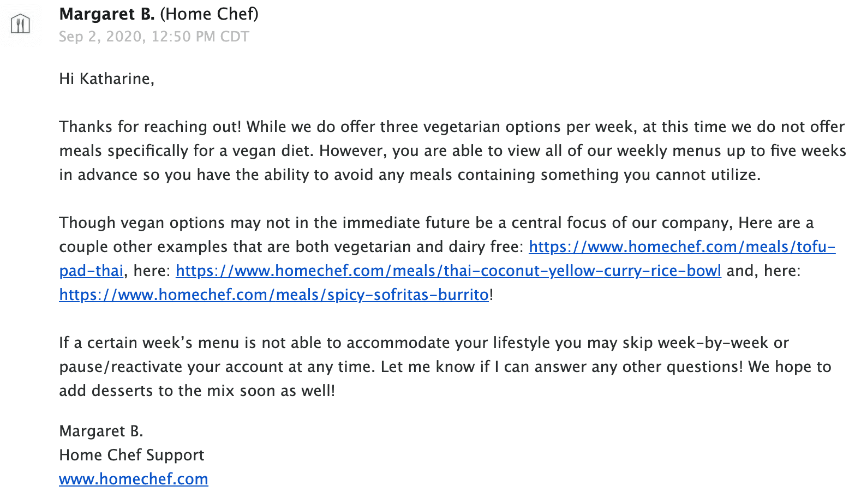Viewport: 861px width, 504px height.
Task: Open the thai-coconut-yellow-curry-rice-bowl link
Action: [x=448, y=271]
